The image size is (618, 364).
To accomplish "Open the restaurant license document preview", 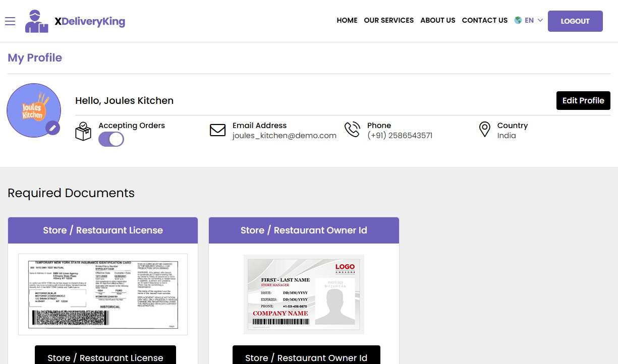I will [102, 294].
